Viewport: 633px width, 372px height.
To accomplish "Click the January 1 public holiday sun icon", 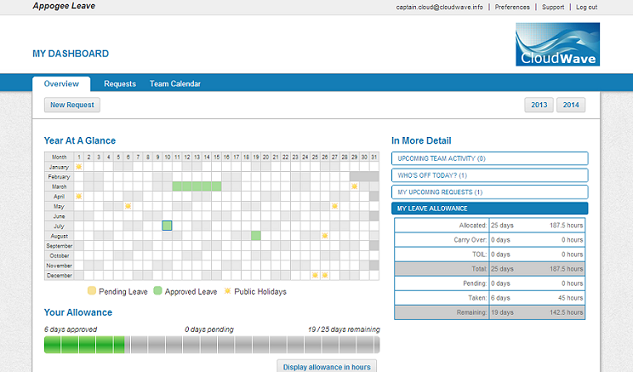I will (79, 166).
